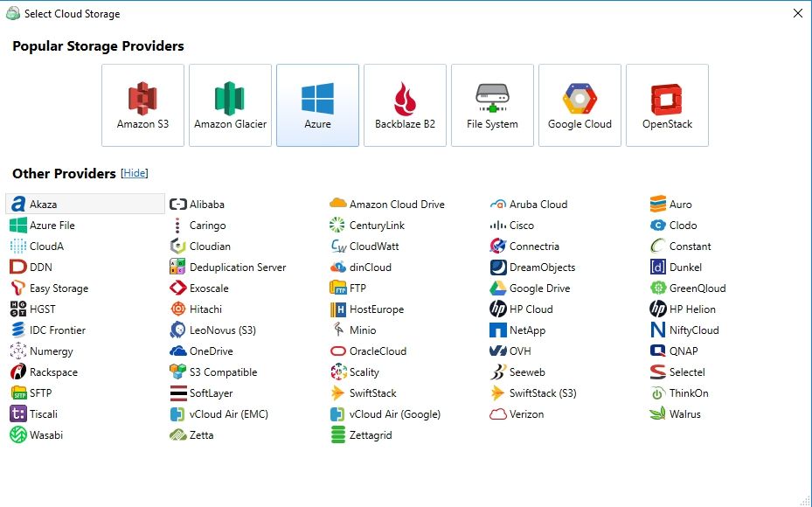Pick the Backblaze B2 flame tile
812x507 pixels.
(x=405, y=105)
